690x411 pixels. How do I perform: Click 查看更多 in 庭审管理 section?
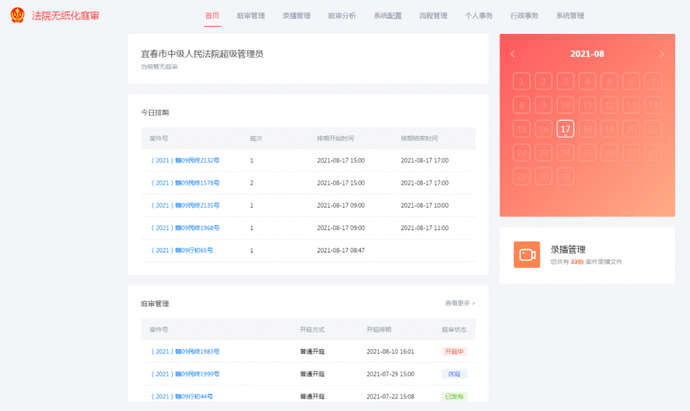(x=460, y=303)
